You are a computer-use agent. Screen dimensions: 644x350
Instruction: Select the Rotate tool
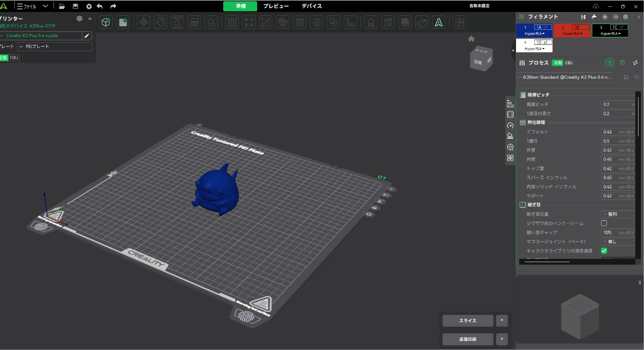(160, 22)
